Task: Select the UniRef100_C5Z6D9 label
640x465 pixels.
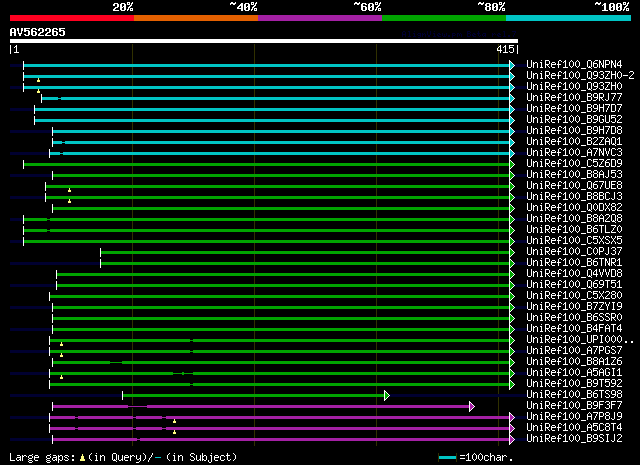Action: click(574, 164)
